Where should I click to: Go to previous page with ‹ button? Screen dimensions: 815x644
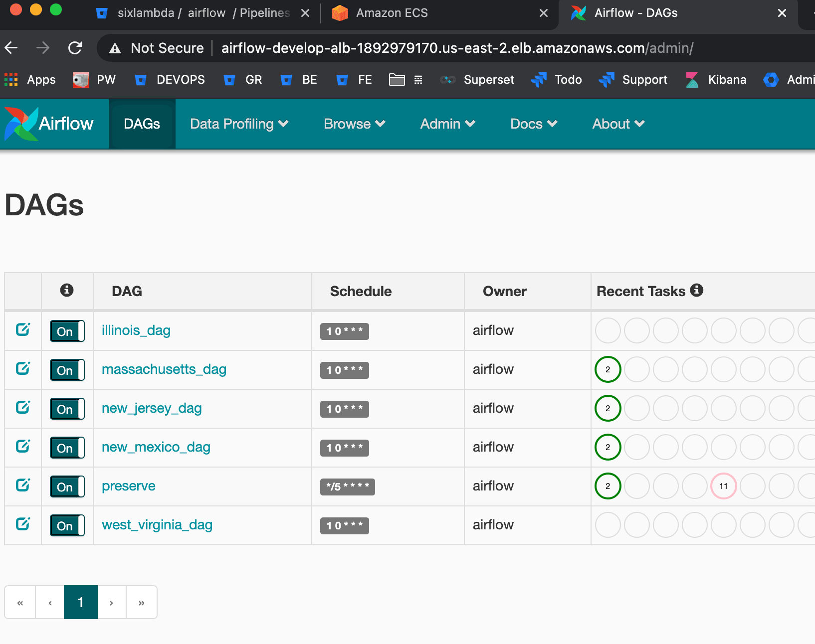[50, 603]
